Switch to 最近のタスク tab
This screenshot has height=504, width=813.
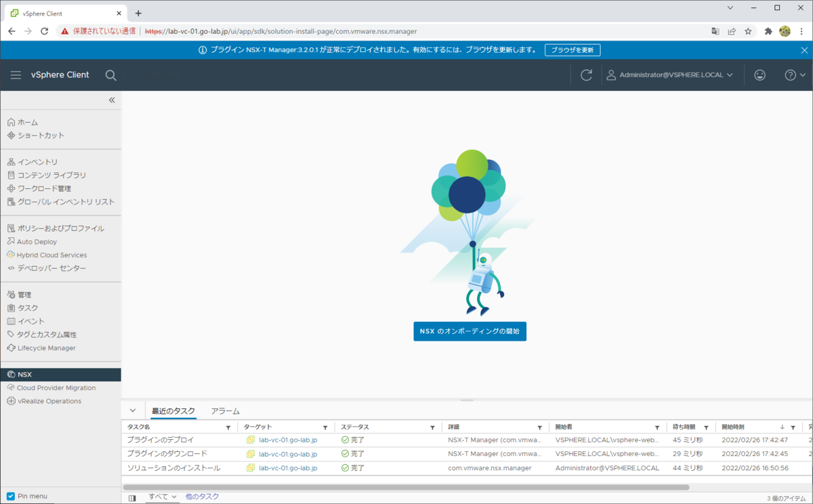click(173, 411)
